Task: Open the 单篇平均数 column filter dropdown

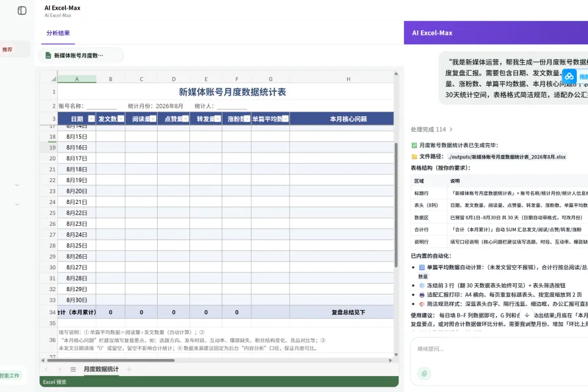Action: (x=285, y=119)
